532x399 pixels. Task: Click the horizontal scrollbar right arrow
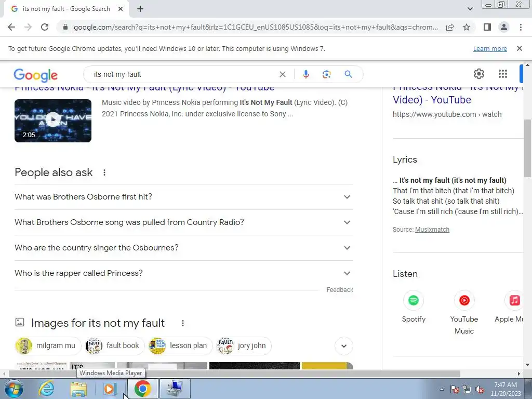(519, 374)
